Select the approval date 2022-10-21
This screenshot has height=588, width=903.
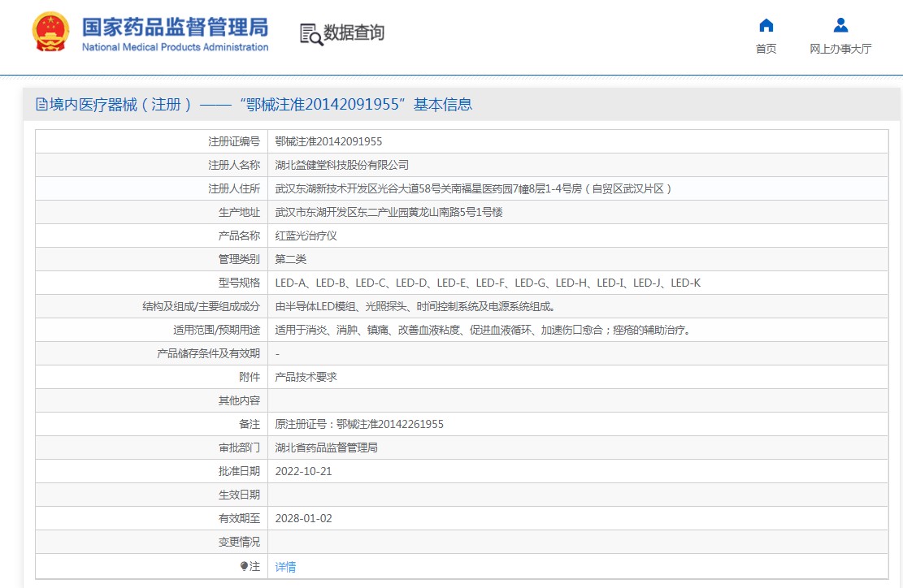pyautogui.click(x=303, y=471)
